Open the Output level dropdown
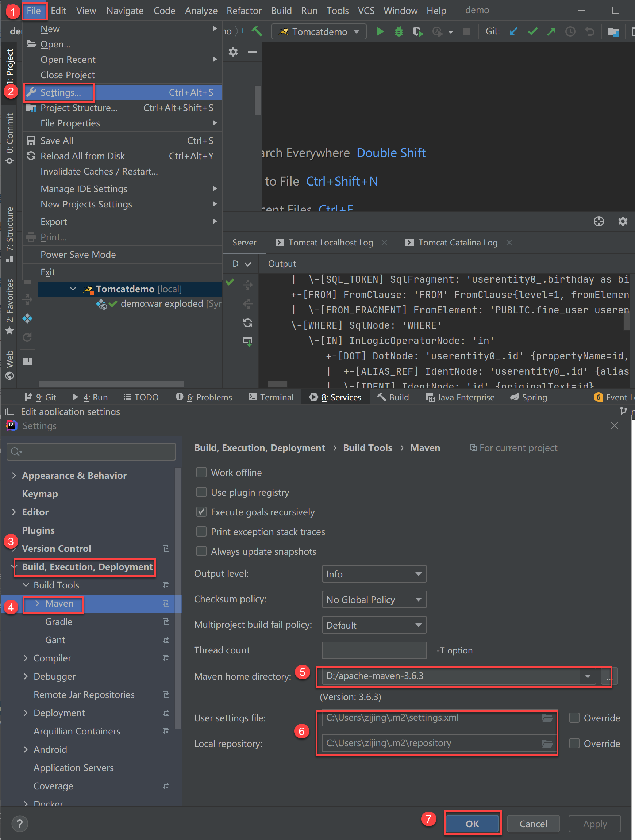The height and width of the screenshot is (840, 635). (x=374, y=574)
